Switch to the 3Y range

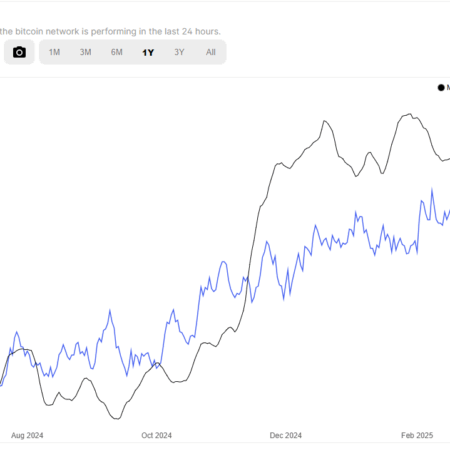pyautogui.click(x=179, y=52)
